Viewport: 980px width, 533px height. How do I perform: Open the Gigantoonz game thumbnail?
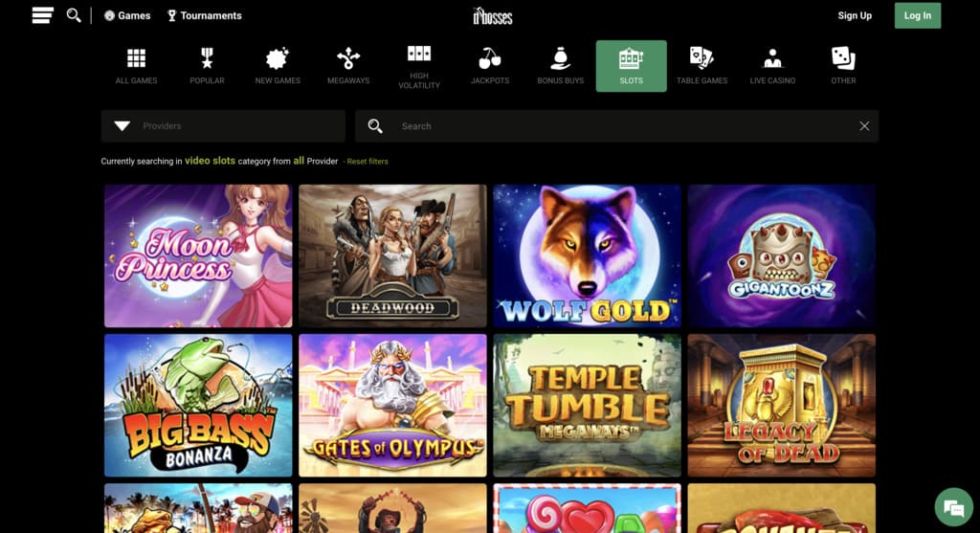781,255
